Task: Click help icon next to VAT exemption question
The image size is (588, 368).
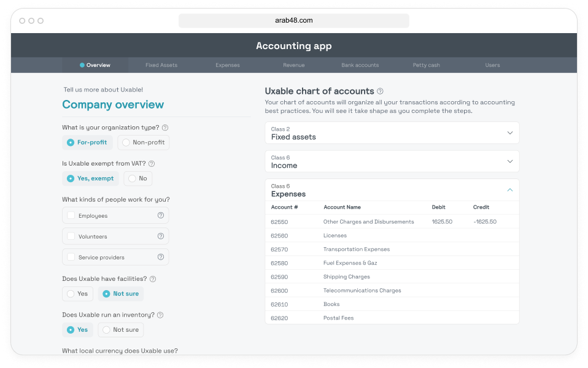Action: pos(152,164)
